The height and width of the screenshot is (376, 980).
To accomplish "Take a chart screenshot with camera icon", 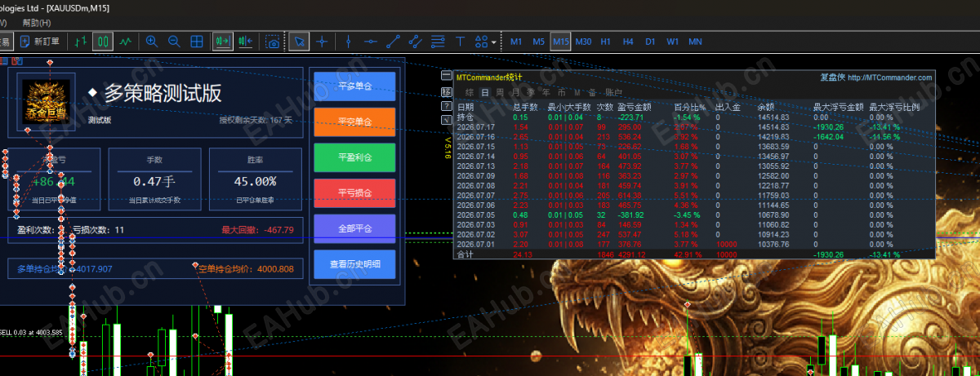I will [x=274, y=41].
